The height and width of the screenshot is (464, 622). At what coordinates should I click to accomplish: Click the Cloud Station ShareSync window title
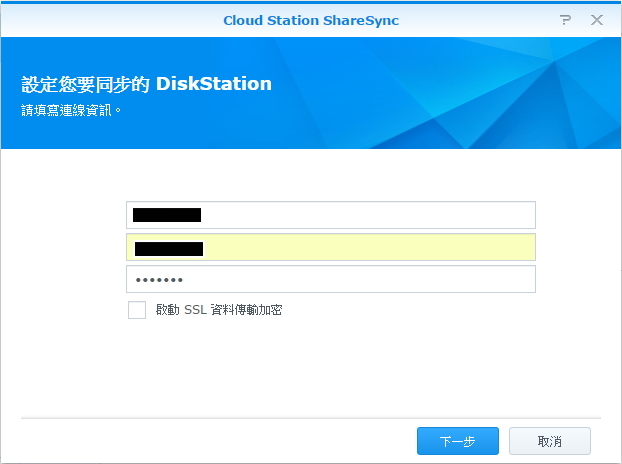[x=311, y=20]
